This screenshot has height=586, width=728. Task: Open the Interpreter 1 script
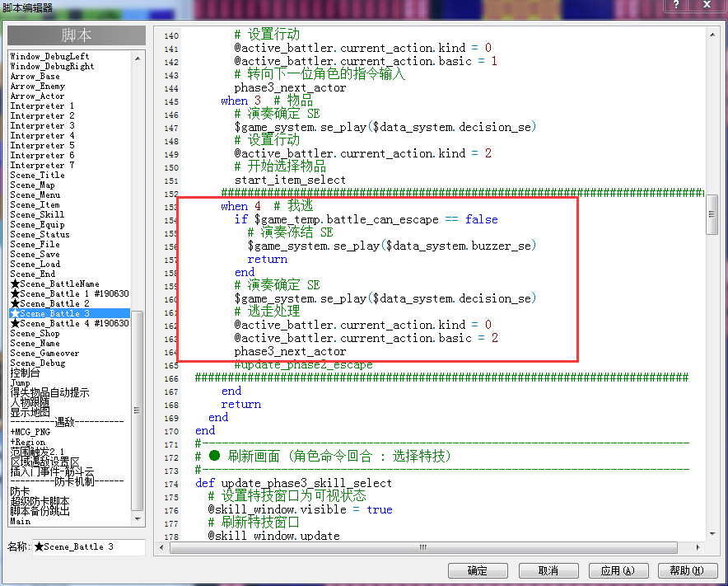coord(42,106)
